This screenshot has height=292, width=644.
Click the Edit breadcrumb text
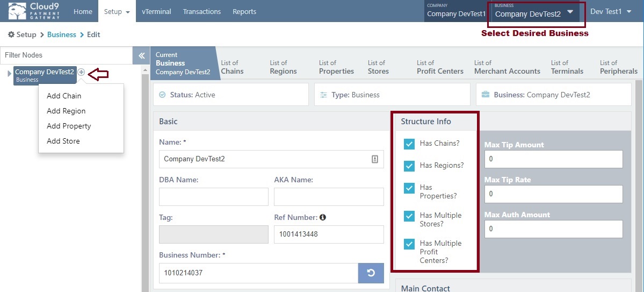point(93,34)
